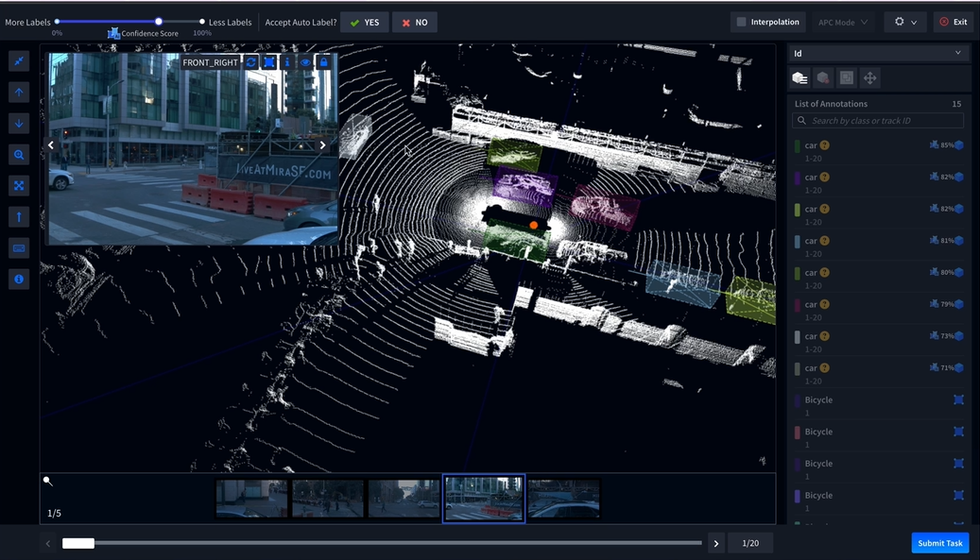Accept the auto label with YES
The height and width of the screenshot is (560, 980).
point(365,23)
